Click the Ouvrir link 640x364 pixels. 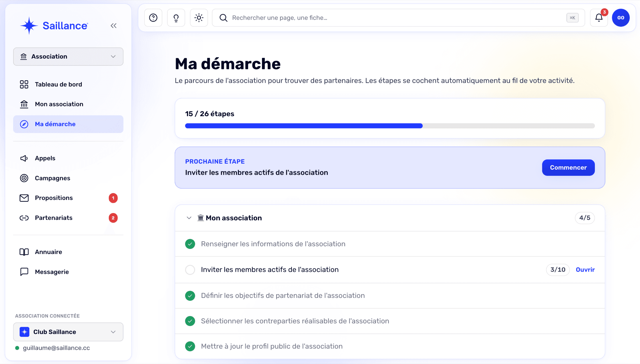click(585, 270)
